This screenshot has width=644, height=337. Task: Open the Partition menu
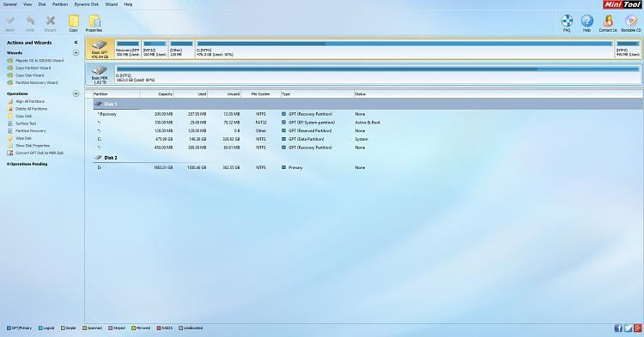tap(60, 4)
